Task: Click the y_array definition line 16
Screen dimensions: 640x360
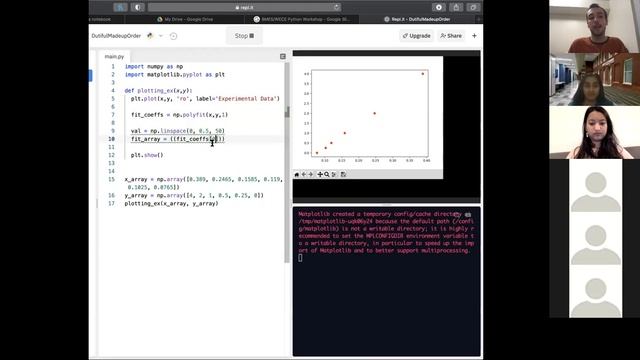Action: pyautogui.click(x=194, y=196)
